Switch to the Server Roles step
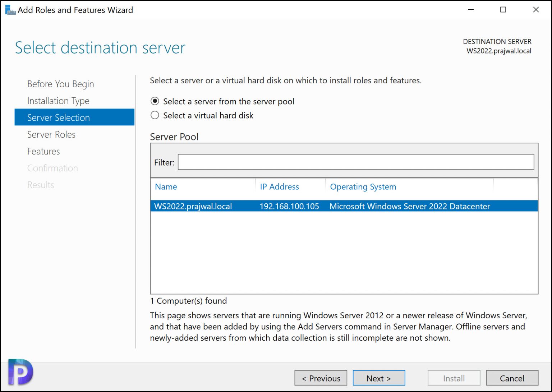The height and width of the screenshot is (392, 552). click(x=51, y=134)
